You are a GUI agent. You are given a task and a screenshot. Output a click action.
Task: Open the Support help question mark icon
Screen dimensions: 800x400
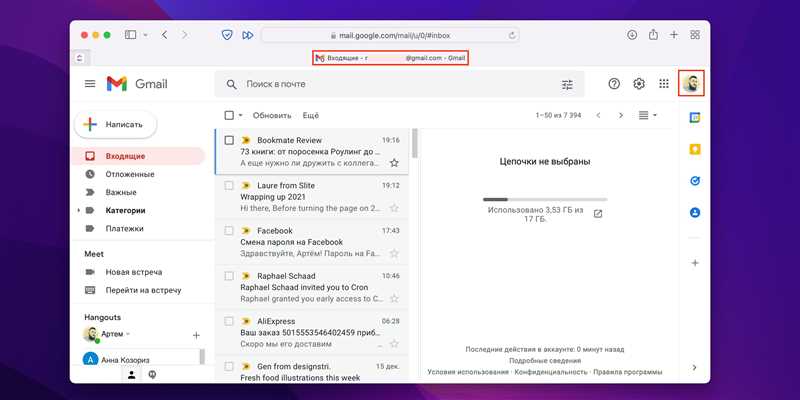(x=614, y=84)
